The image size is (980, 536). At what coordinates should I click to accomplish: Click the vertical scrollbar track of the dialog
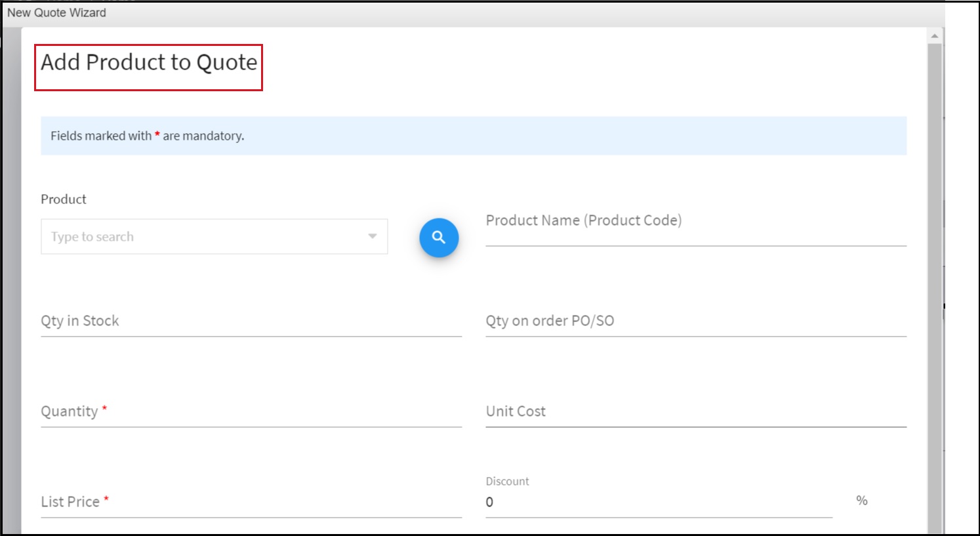click(x=935, y=289)
